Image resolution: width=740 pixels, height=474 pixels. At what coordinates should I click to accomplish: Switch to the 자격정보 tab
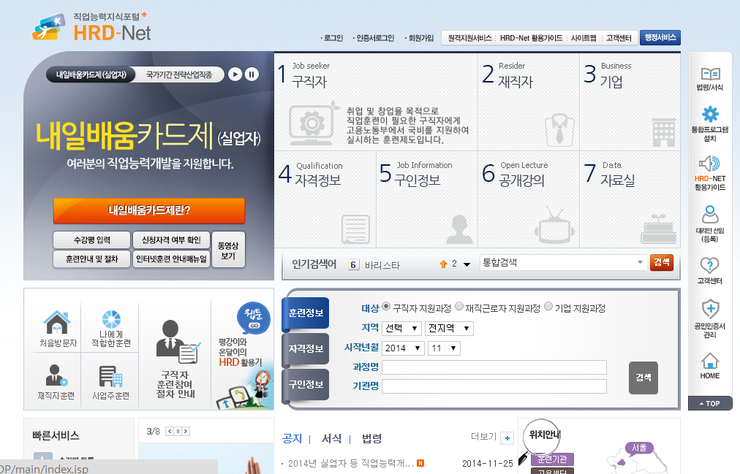click(x=305, y=349)
